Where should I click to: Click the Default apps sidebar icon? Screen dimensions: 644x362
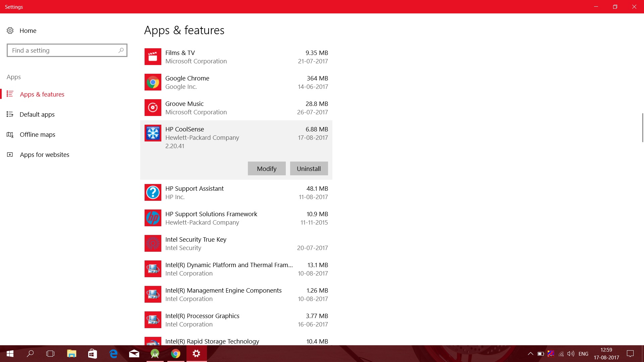10,114
